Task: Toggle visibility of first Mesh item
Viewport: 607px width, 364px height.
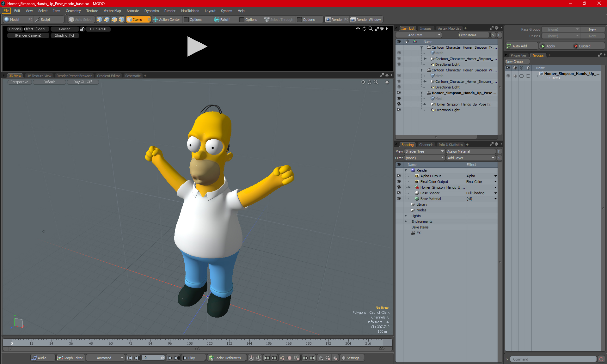Action: pyautogui.click(x=399, y=53)
